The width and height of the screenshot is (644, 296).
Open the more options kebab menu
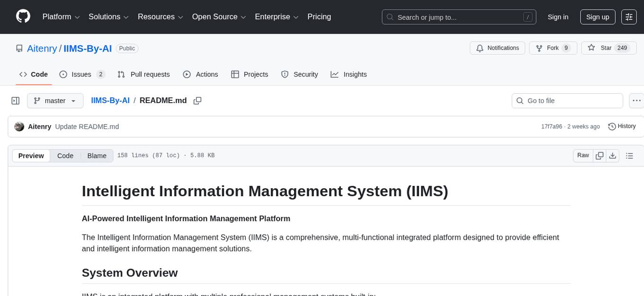[x=636, y=100]
